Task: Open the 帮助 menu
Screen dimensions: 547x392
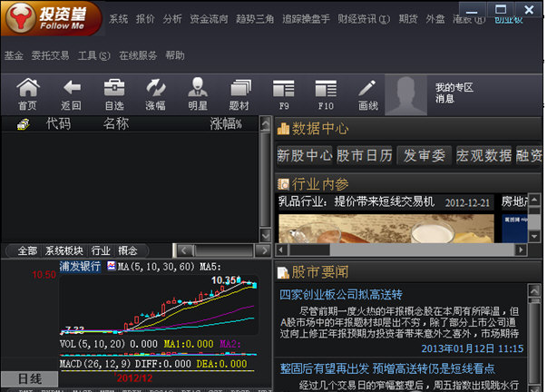Action: coord(175,55)
